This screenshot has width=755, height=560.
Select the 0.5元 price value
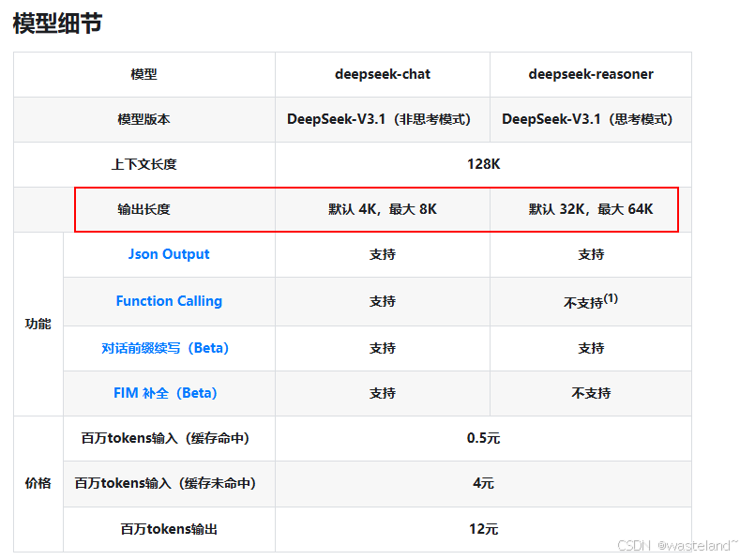(483, 438)
